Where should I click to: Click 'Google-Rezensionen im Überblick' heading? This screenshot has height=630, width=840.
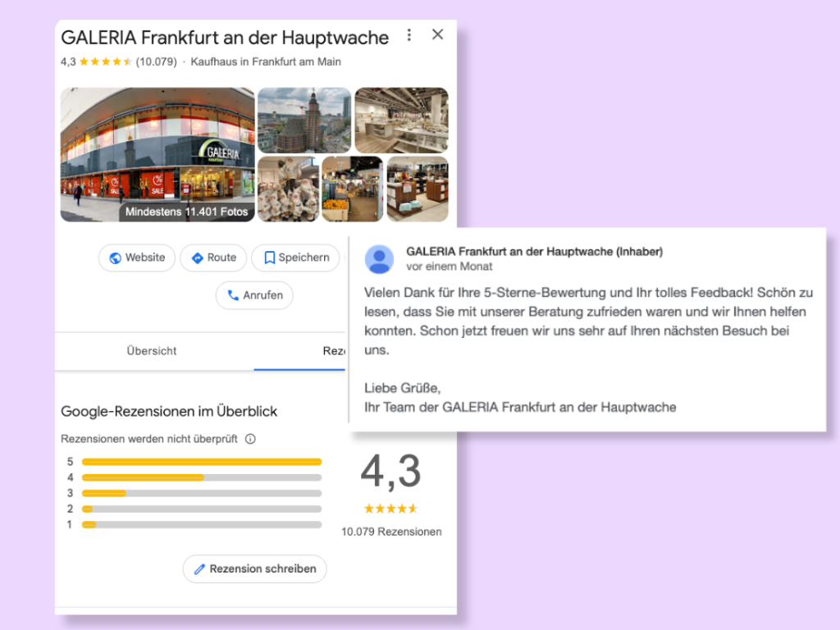[169, 412]
